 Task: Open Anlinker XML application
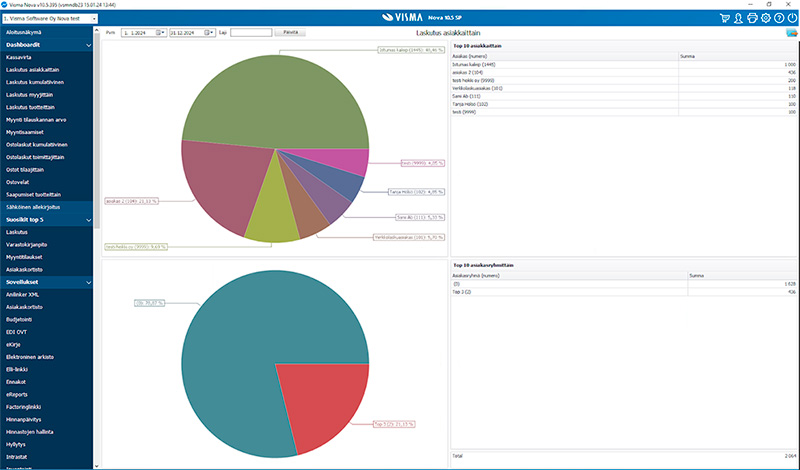coord(22,294)
